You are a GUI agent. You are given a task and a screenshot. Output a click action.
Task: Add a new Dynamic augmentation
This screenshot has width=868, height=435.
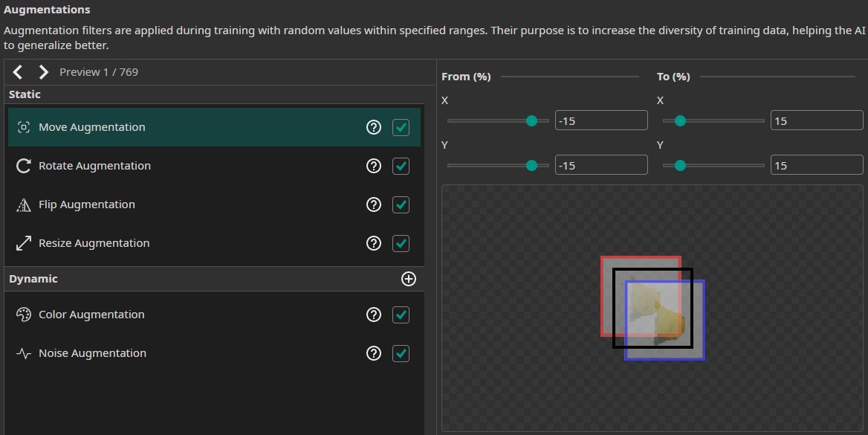pyautogui.click(x=408, y=279)
